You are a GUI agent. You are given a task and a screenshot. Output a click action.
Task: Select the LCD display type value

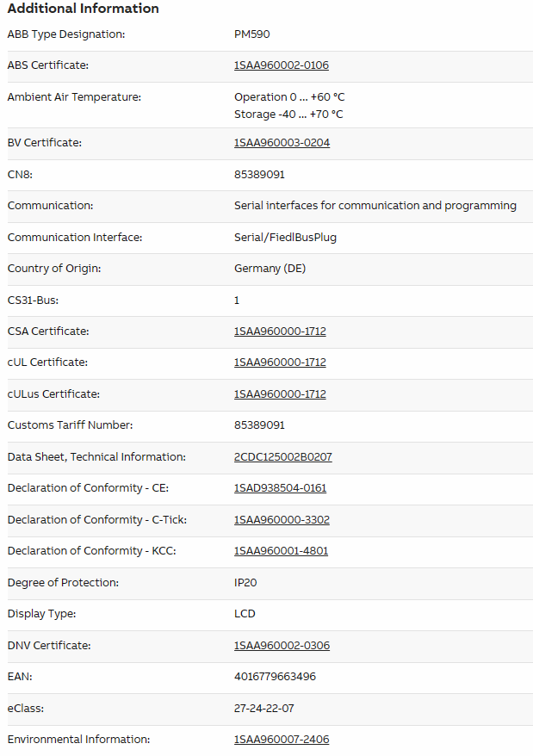[245, 613]
